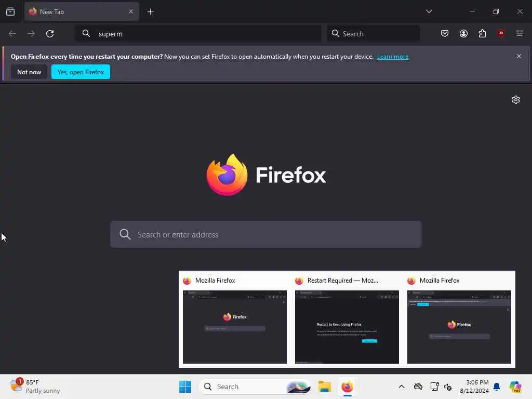The height and width of the screenshot is (399, 532).
Task: Dismiss the startup notification bar
Action: point(519,56)
